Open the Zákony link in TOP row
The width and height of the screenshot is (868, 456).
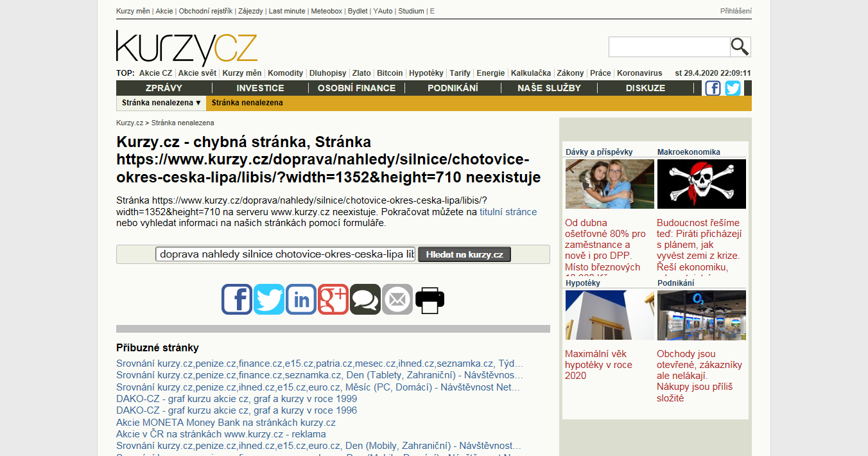570,73
